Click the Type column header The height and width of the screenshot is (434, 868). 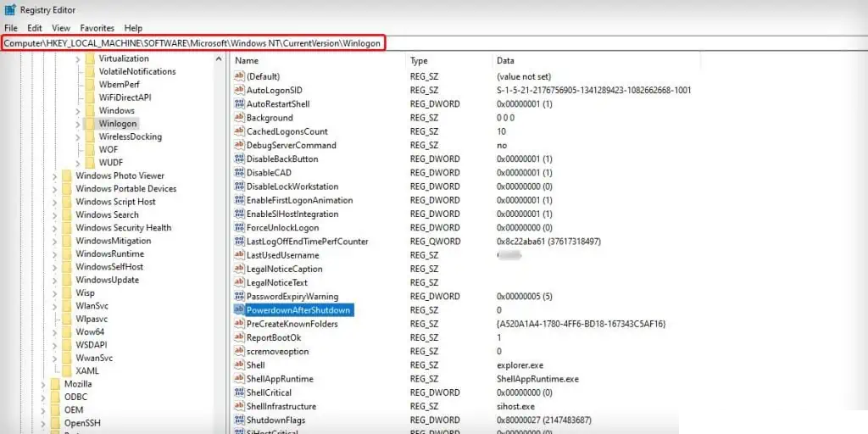420,61
